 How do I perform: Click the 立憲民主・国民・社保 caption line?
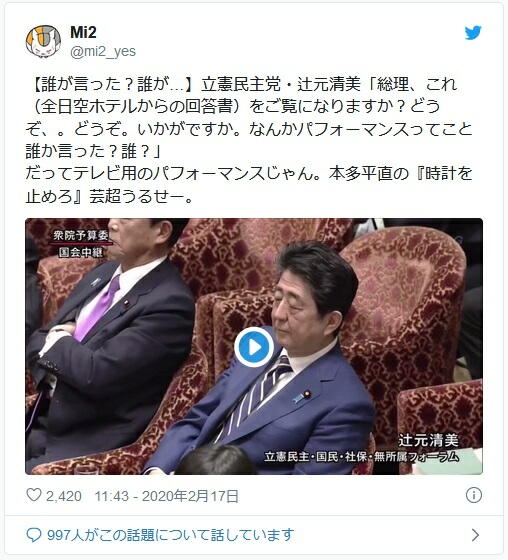pos(362,457)
